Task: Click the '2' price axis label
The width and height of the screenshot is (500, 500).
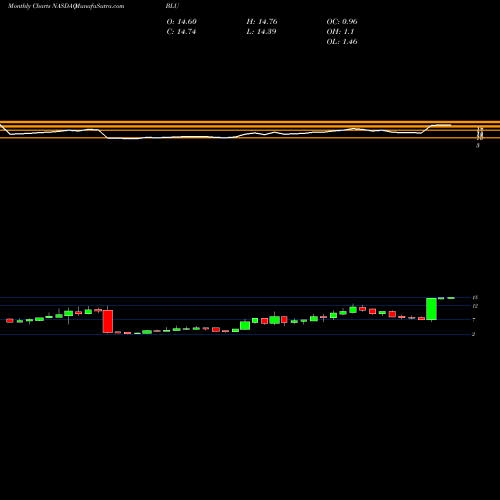Action: tap(473, 334)
